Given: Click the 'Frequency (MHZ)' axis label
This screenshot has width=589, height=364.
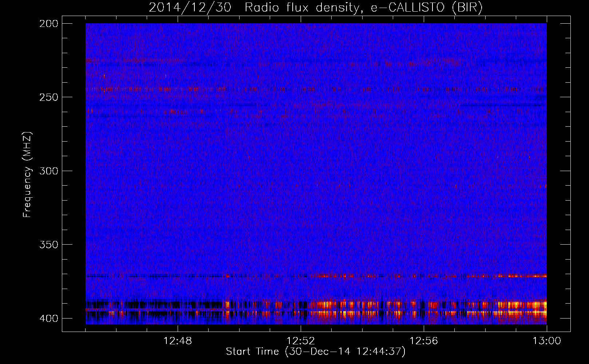Looking at the screenshot, I should pos(27,175).
